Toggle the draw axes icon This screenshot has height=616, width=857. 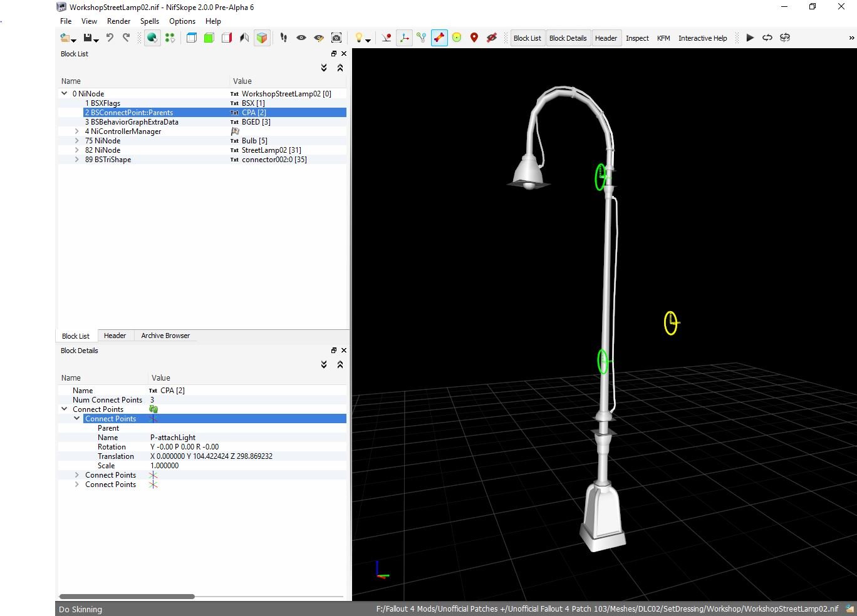coord(404,38)
